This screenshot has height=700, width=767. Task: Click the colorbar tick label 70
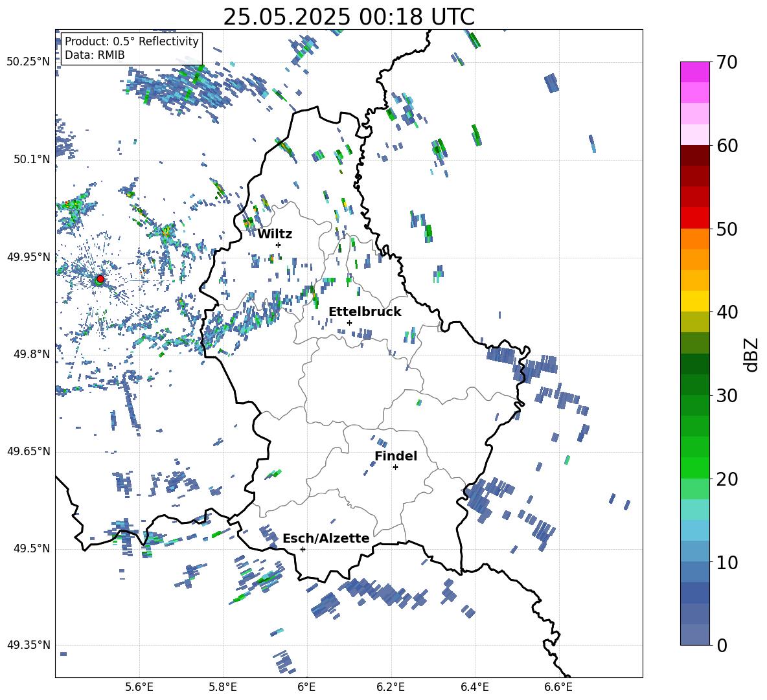pos(727,63)
